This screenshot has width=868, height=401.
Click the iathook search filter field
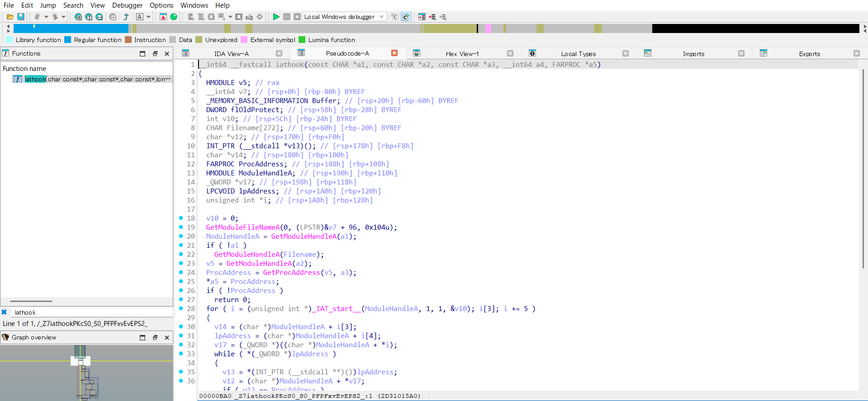tap(92, 312)
